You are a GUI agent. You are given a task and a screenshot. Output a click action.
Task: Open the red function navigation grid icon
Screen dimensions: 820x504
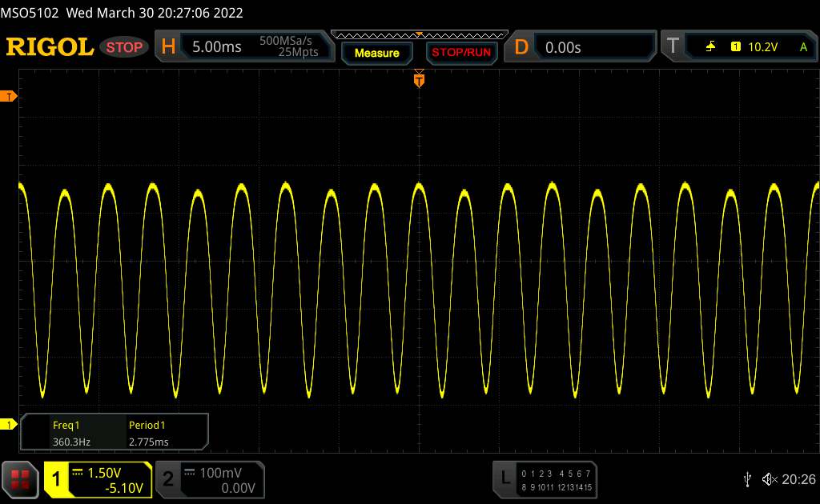(x=21, y=479)
